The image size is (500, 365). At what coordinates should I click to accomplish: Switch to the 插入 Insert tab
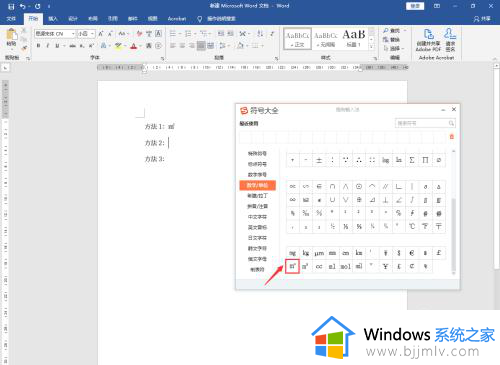[x=53, y=19]
